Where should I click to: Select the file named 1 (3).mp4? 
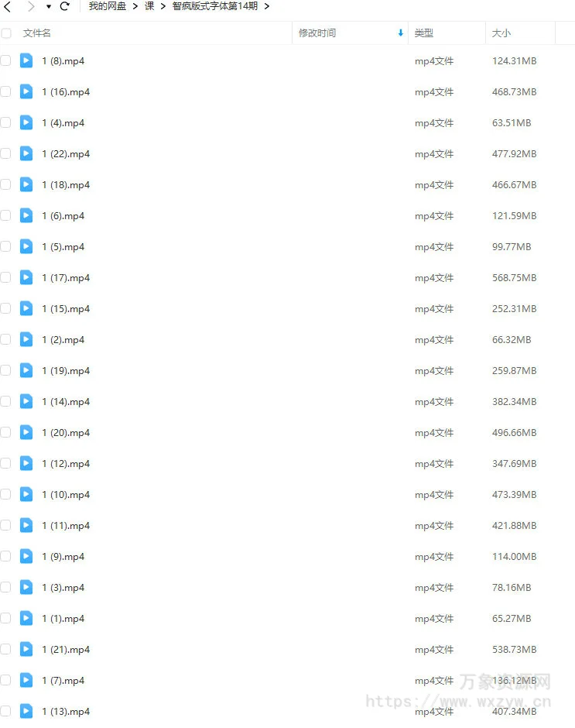tap(63, 588)
